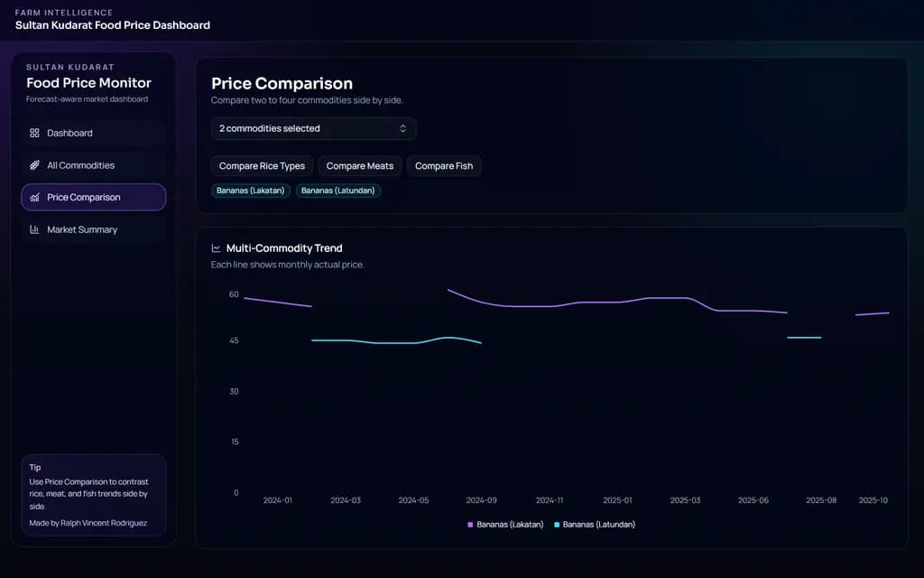Click the All Commodities wheat icon
The image size is (924, 578).
[x=34, y=165]
